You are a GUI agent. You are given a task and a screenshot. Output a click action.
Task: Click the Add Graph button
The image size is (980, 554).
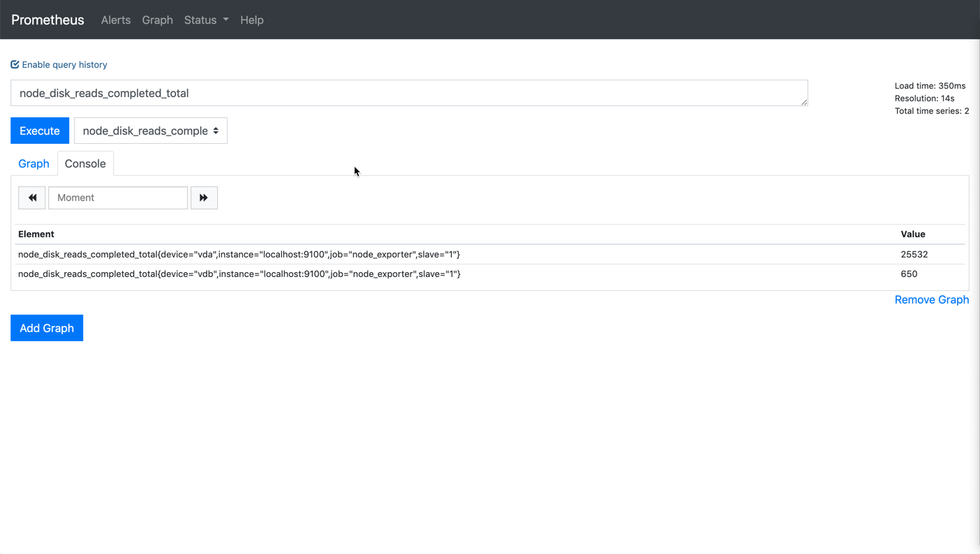47,328
